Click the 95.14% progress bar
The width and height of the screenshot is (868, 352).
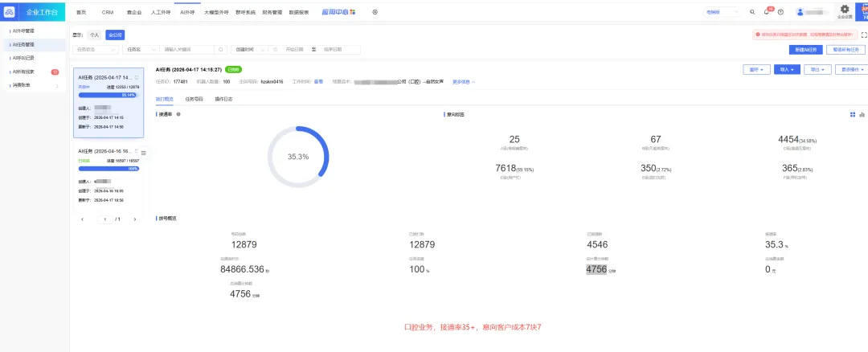pyautogui.click(x=108, y=95)
